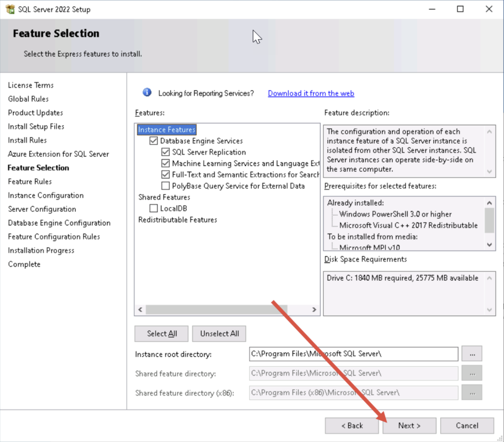Click the Instance Configuration step
This screenshot has width=504, height=442.
(46, 195)
